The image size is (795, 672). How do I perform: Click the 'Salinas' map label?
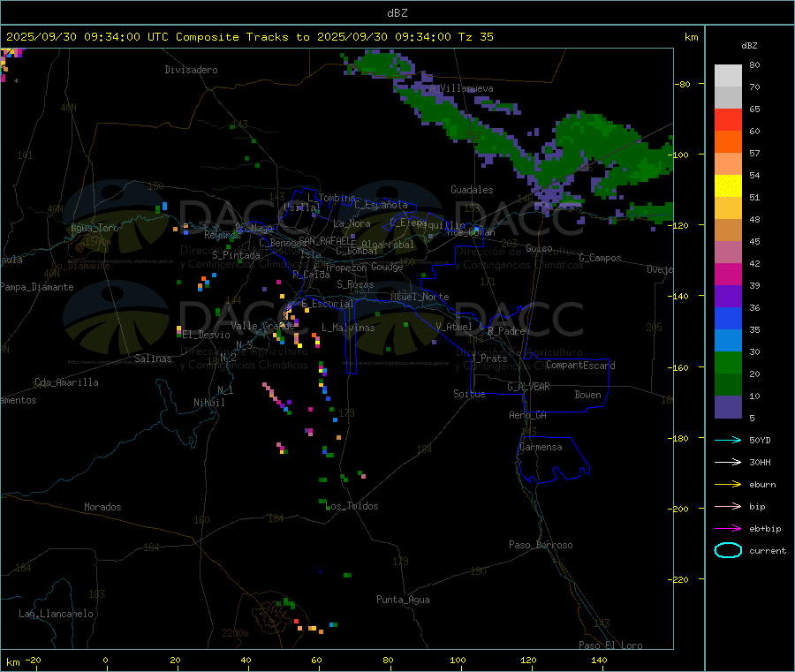click(x=153, y=359)
